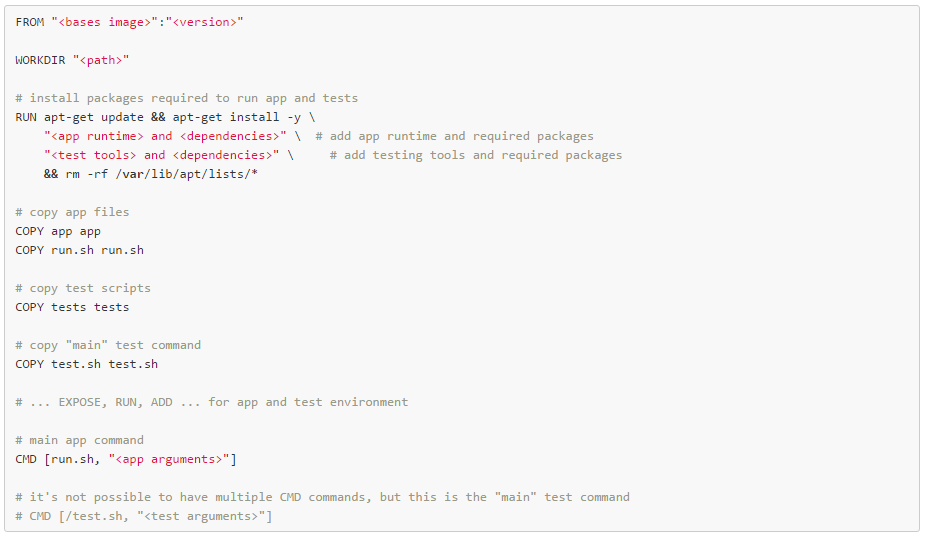Click the COPY tests tests line
The width and height of the screenshot is (927, 535).
point(72,307)
